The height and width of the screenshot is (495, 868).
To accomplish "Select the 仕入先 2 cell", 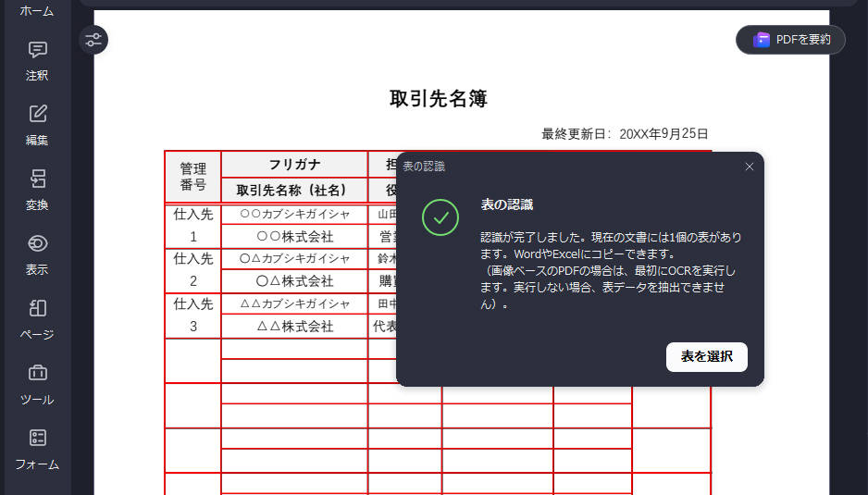I will [193, 271].
